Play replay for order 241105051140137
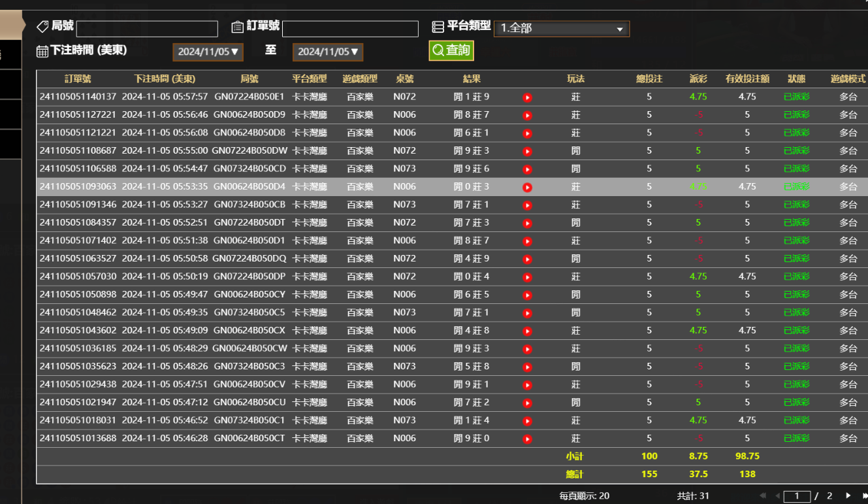The height and width of the screenshot is (504, 868). pos(527,97)
